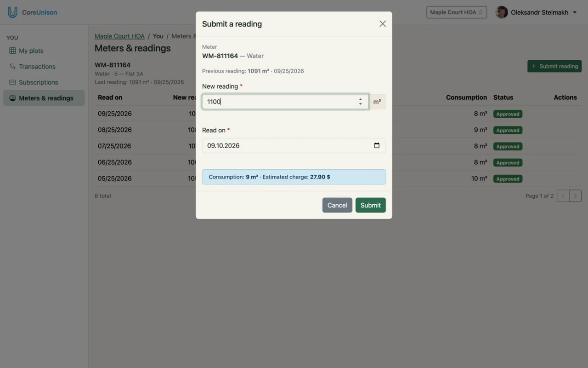Click Approved badge in 08/25/2026 row
The width and height of the screenshot is (588, 368).
pyautogui.click(x=508, y=130)
